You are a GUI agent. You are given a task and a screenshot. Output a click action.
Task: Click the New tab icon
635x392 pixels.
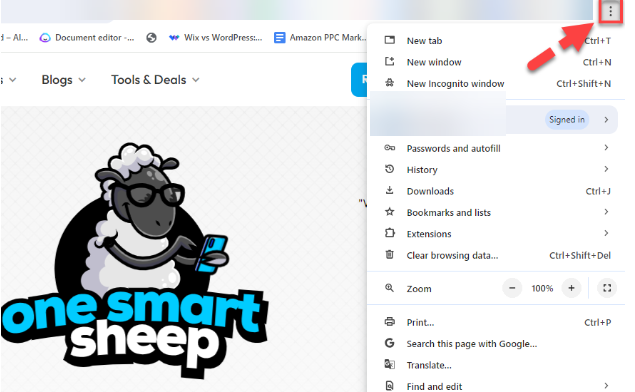click(390, 40)
